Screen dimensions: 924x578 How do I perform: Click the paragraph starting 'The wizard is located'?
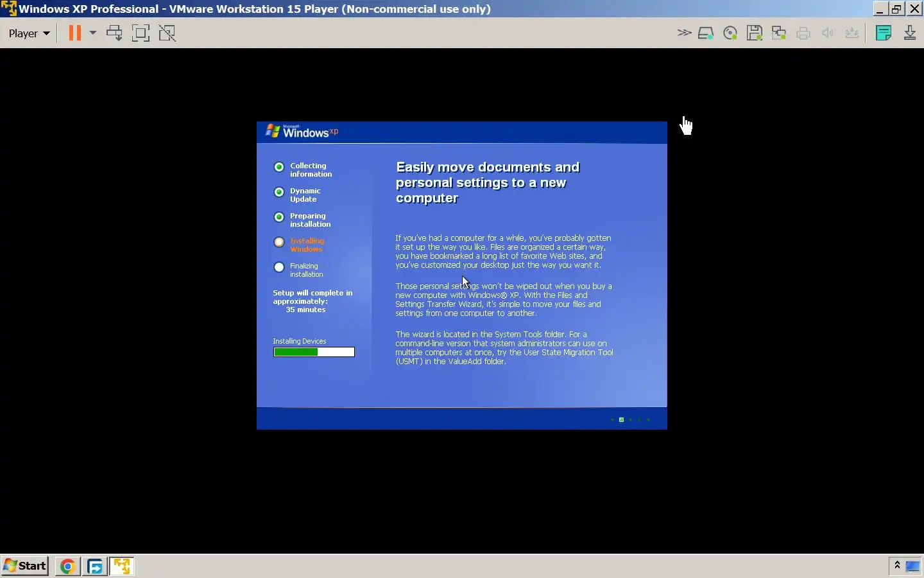[x=504, y=347]
